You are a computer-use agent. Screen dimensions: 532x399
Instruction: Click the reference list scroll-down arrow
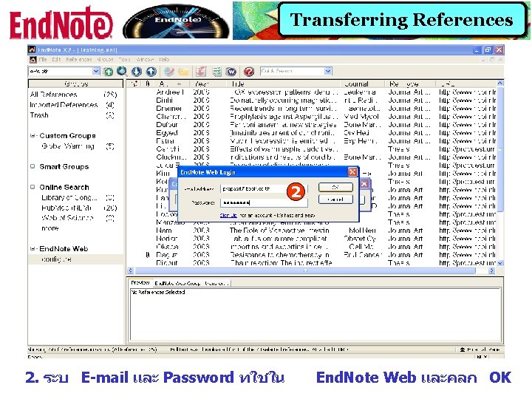point(500,263)
